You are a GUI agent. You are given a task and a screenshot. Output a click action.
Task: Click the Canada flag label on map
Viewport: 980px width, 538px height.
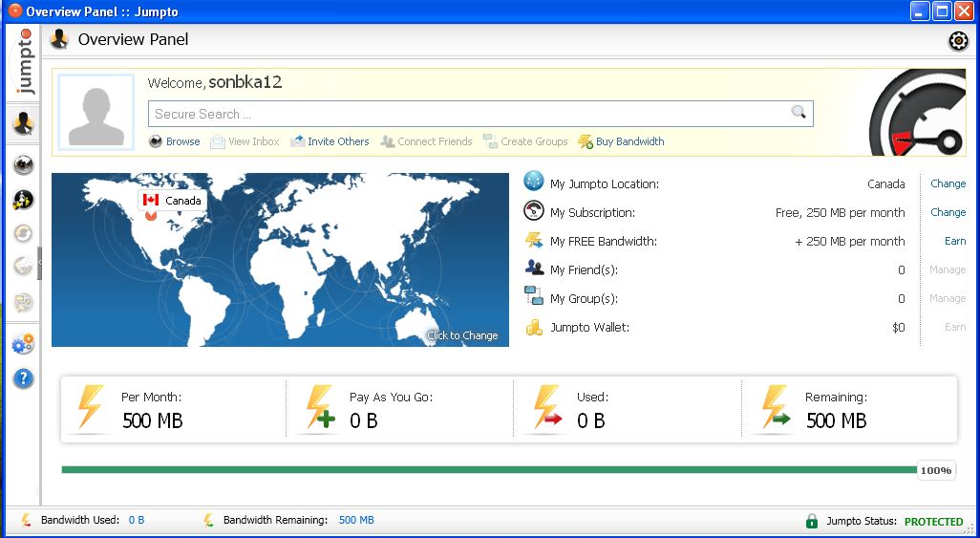[173, 200]
